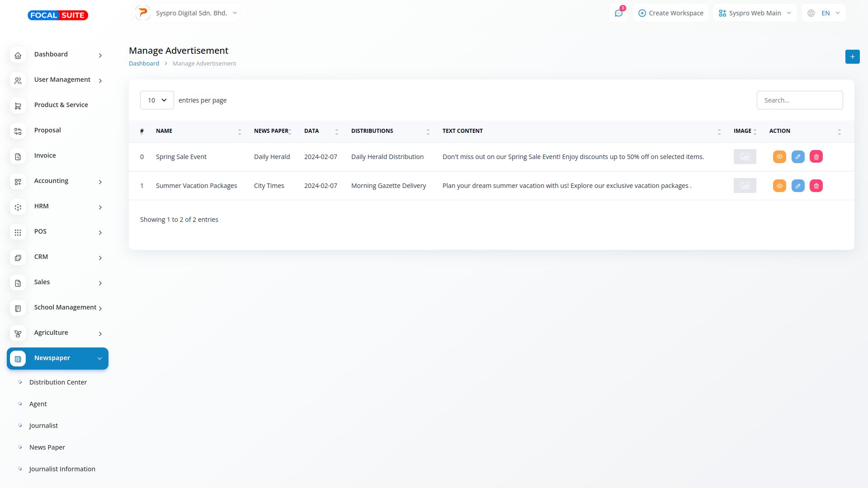Open the chat messages icon in header
The width and height of the screenshot is (868, 488).
point(618,13)
